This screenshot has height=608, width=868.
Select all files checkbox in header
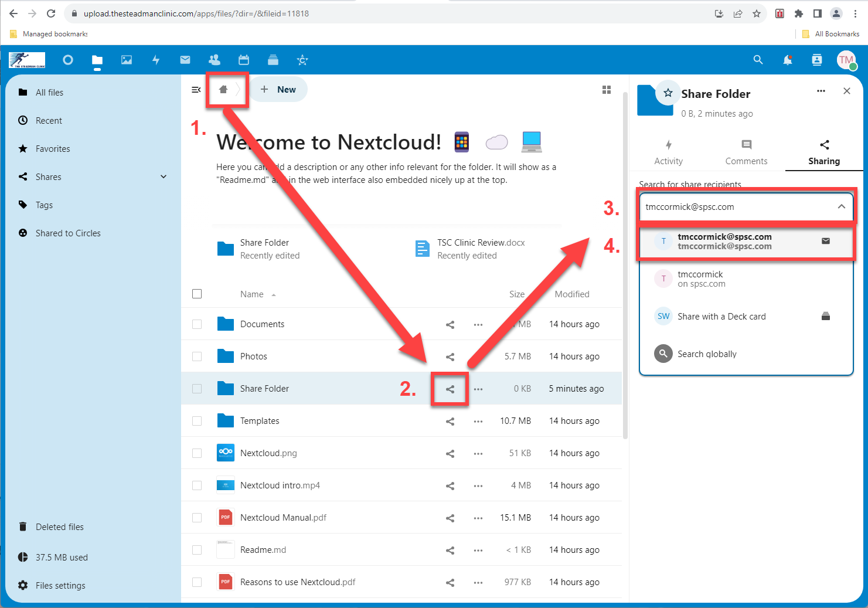pyautogui.click(x=197, y=294)
